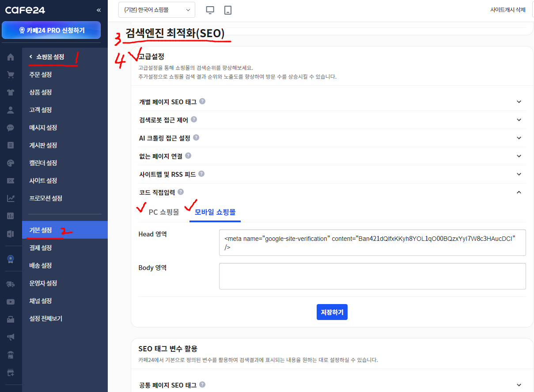Collapse the 코드 직접입력 section

tap(519, 192)
